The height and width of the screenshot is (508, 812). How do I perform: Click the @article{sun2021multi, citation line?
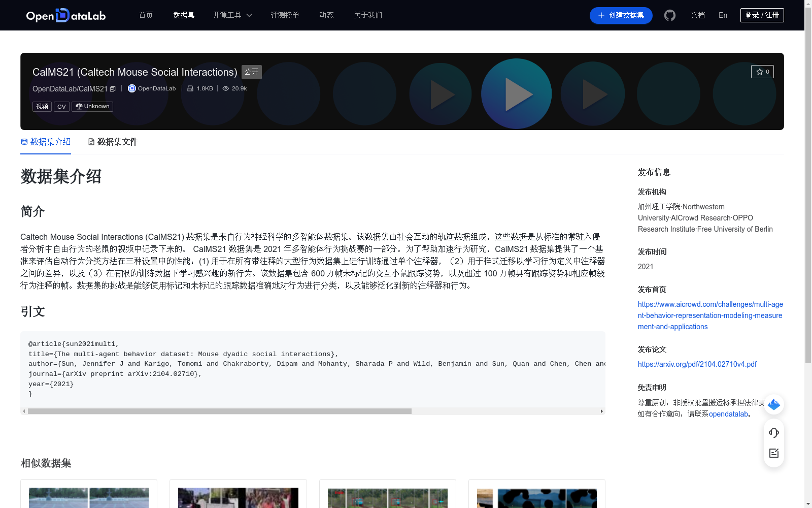click(74, 344)
